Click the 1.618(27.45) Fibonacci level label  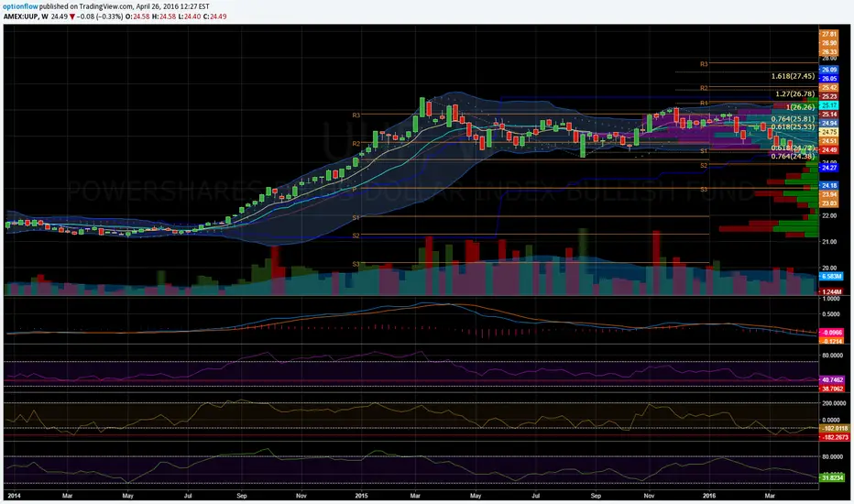[x=793, y=76]
